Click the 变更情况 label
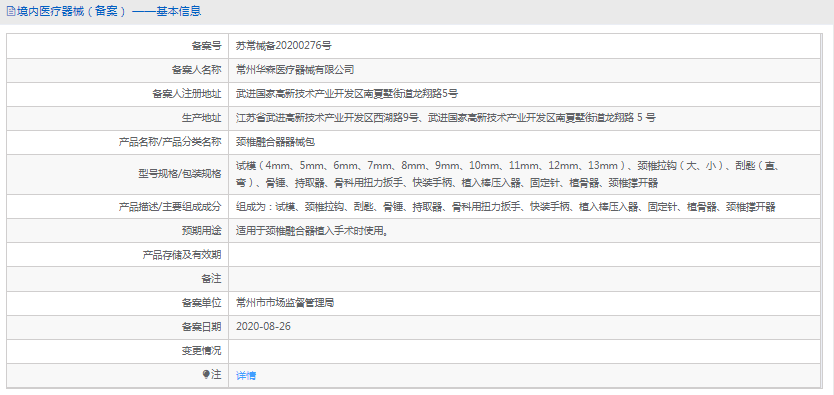This screenshot has width=834, height=395. pyautogui.click(x=202, y=351)
